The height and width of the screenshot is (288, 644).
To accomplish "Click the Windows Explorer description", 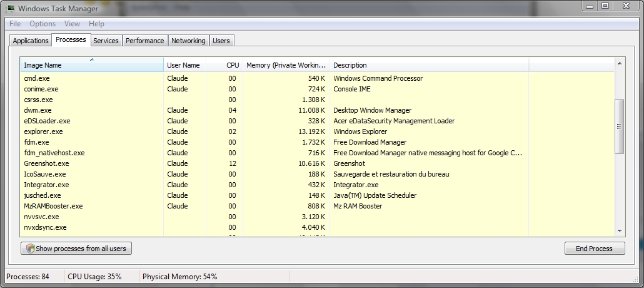I will tap(360, 131).
